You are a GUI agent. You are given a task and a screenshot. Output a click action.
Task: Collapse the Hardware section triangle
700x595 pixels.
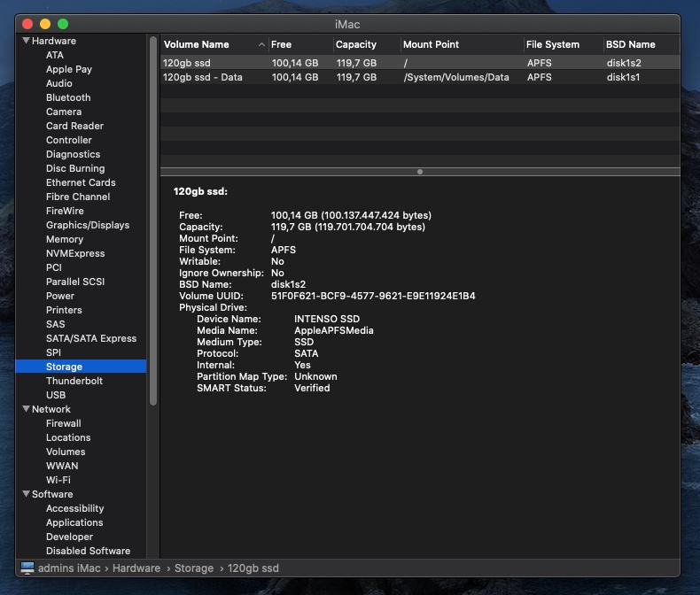pyautogui.click(x=27, y=41)
